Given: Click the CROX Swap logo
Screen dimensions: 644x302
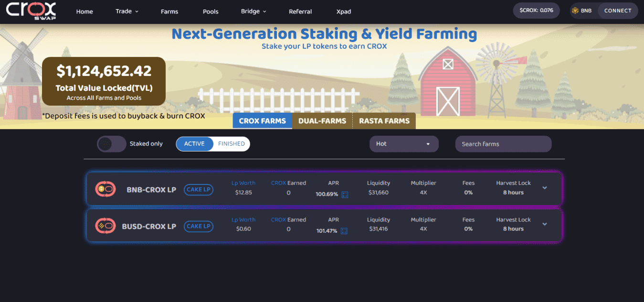Looking at the screenshot, I should coord(31,11).
